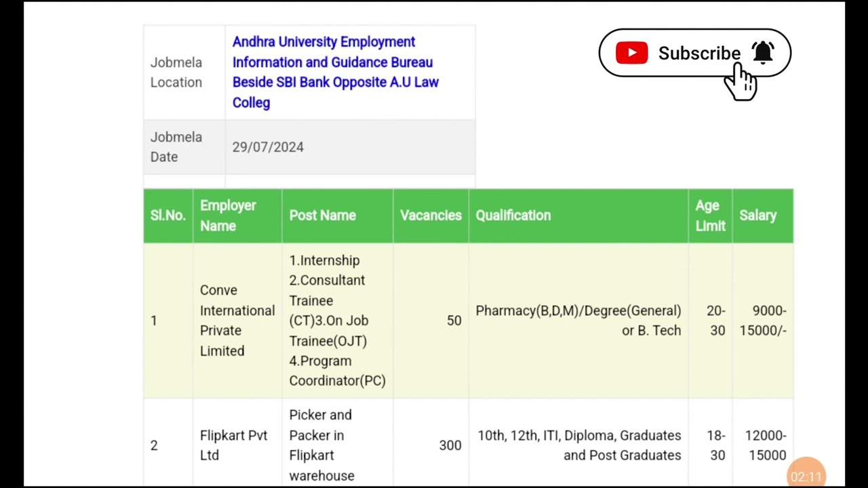Image resolution: width=868 pixels, height=488 pixels.
Task: Select the Pharmacy qualification cell
Action: pos(578,320)
